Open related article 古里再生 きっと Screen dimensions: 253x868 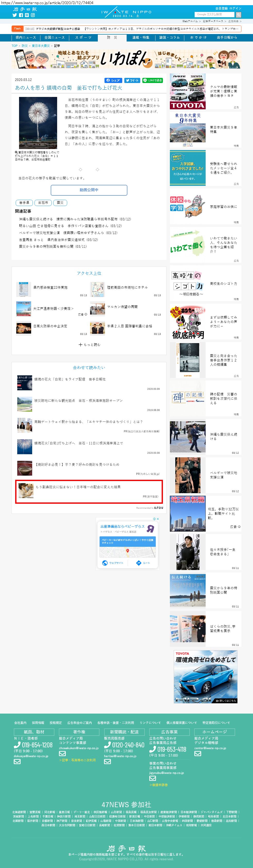pyautogui.click(x=58, y=239)
